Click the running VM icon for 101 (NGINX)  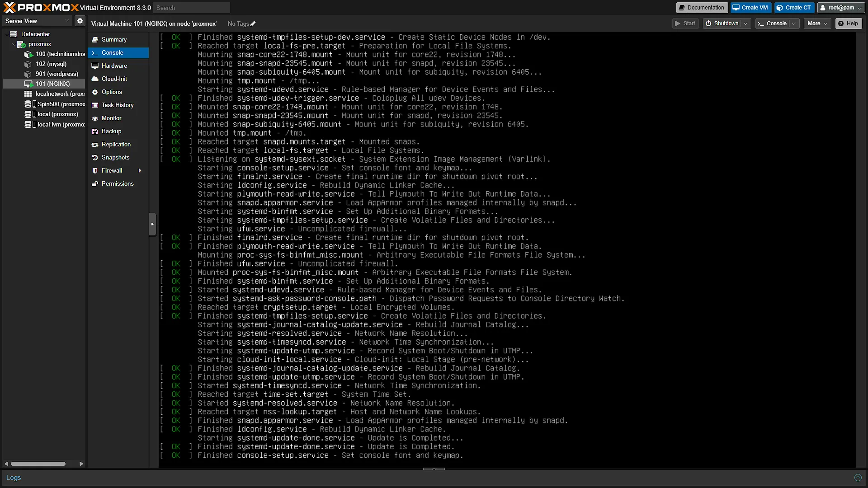[28, 84]
